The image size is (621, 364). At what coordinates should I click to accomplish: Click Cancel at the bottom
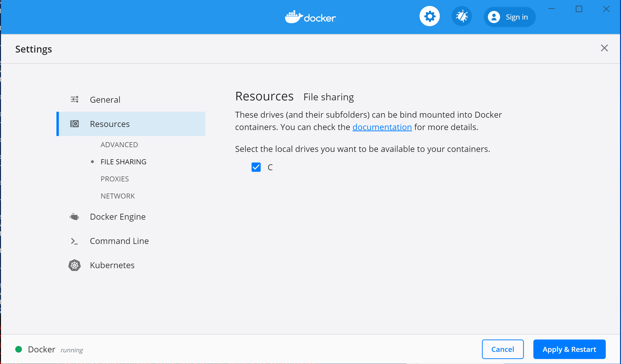click(502, 349)
